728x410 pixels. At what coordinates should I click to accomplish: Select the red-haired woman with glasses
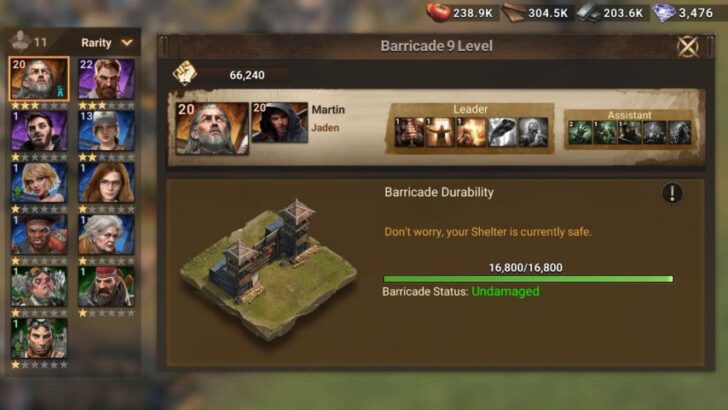click(106, 182)
